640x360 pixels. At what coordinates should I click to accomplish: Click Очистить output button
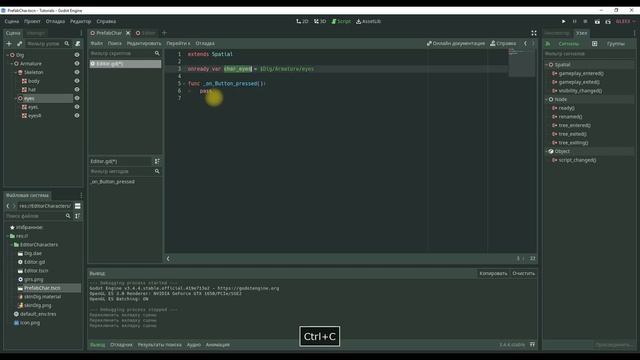tap(523, 273)
